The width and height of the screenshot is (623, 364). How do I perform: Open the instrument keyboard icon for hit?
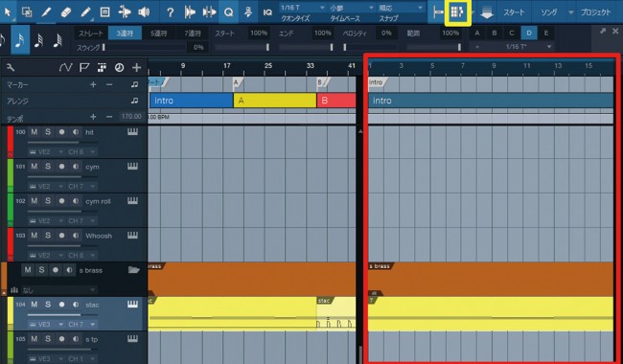(132, 132)
